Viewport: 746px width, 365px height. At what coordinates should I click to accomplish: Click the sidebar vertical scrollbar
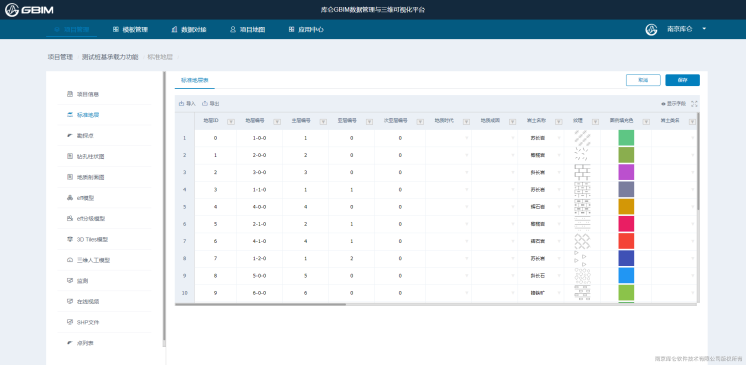[x=164, y=206]
